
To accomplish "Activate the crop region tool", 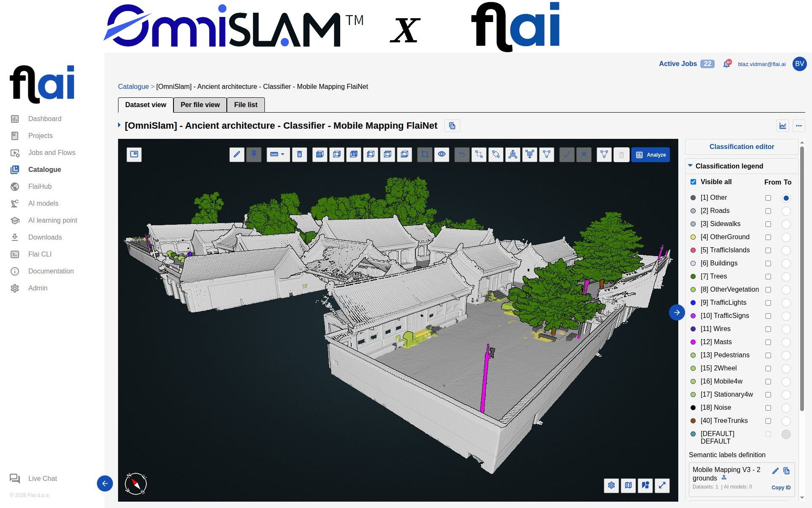I will [x=425, y=155].
